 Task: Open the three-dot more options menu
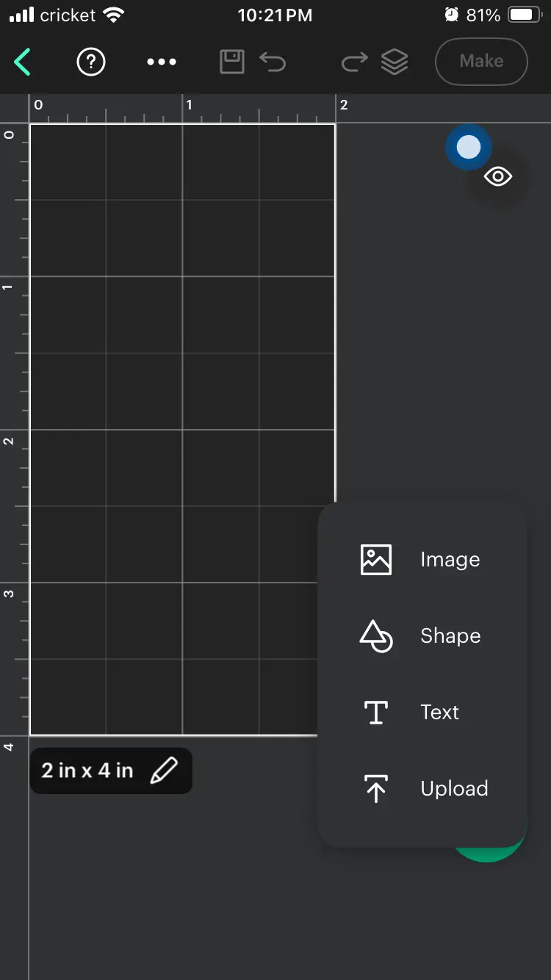(x=162, y=62)
